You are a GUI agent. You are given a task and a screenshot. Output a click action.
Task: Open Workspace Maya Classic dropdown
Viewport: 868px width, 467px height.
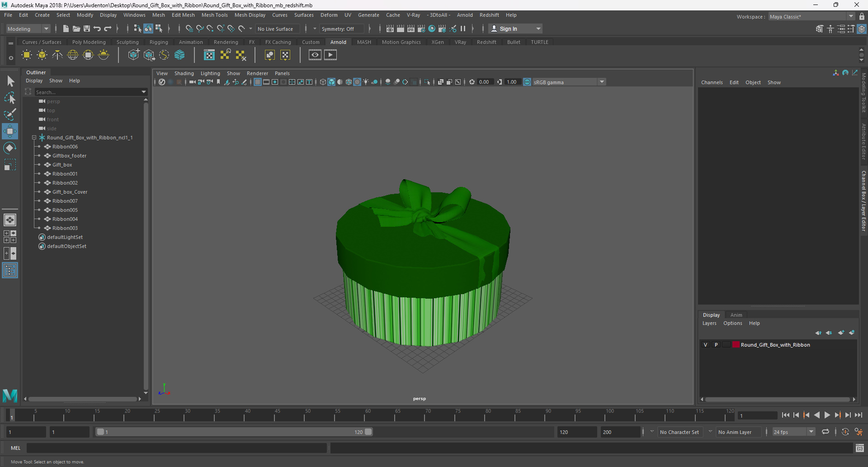pyautogui.click(x=811, y=16)
